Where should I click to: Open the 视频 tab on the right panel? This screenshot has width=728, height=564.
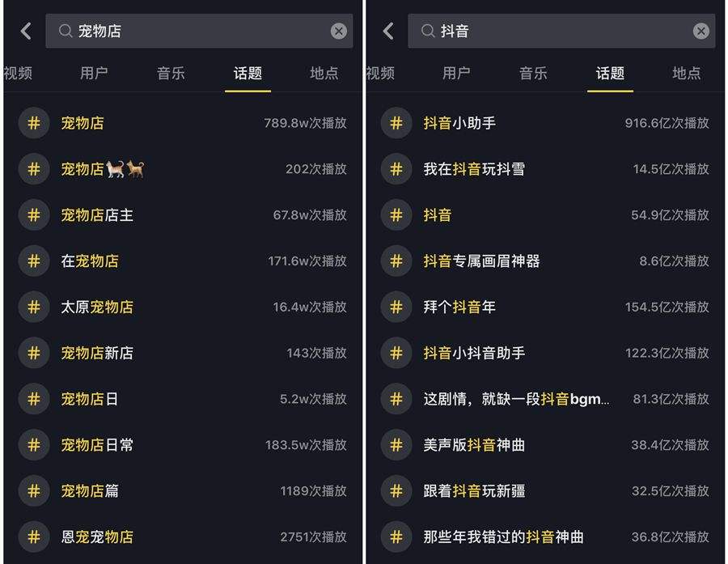click(379, 73)
